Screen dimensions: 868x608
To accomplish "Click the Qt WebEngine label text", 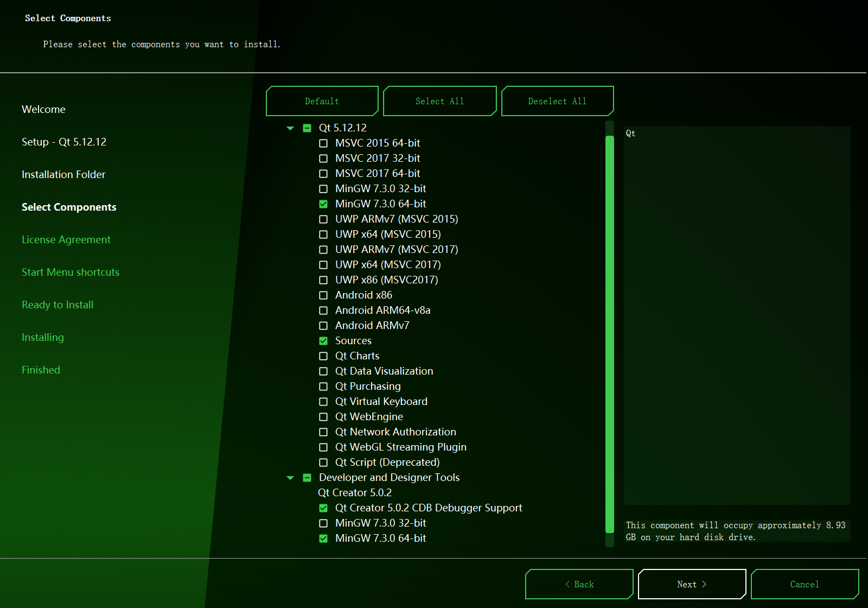I will [369, 417].
